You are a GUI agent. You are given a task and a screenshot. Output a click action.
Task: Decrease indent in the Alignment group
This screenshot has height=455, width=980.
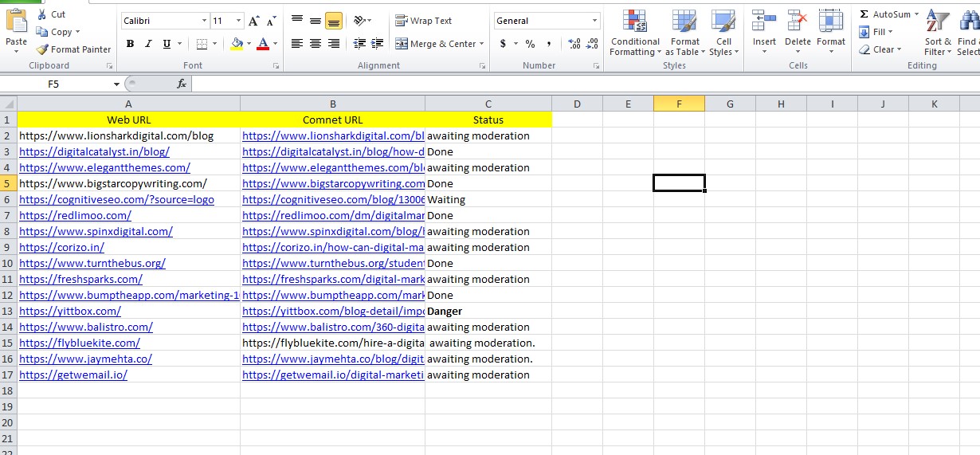pyautogui.click(x=359, y=44)
